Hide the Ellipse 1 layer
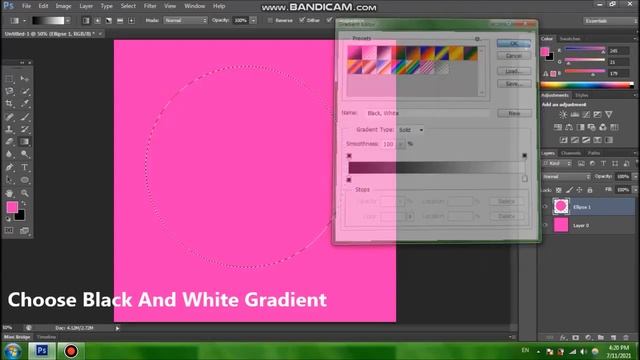Image resolution: width=640 pixels, height=360 pixels. coord(545,207)
